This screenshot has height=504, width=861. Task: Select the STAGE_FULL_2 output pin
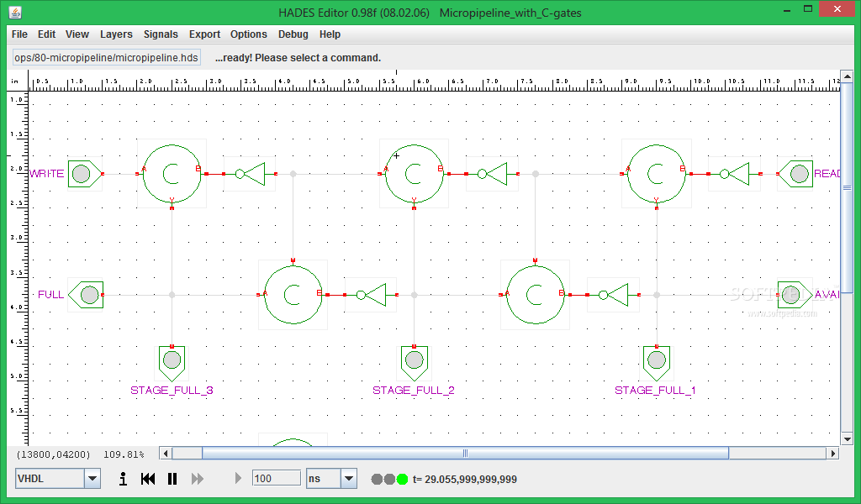tap(414, 364)
